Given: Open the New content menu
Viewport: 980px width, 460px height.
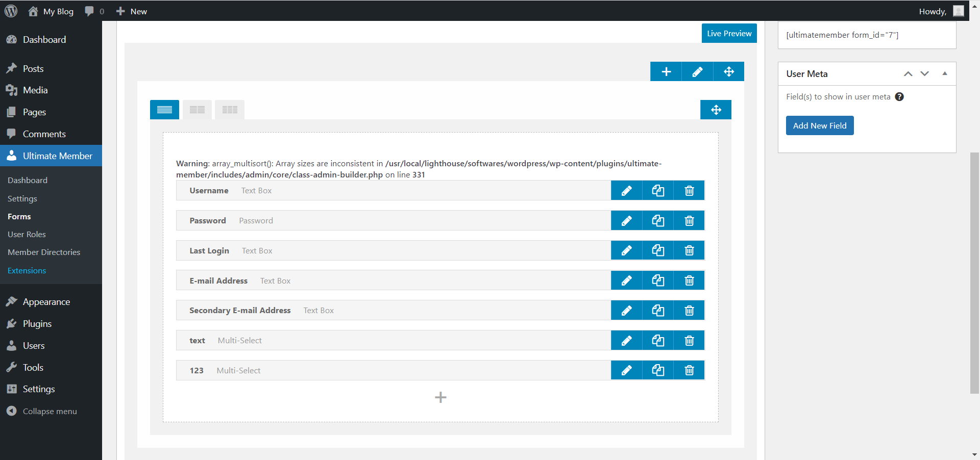Looking at the screenshot, I should [x=132, y=11].
